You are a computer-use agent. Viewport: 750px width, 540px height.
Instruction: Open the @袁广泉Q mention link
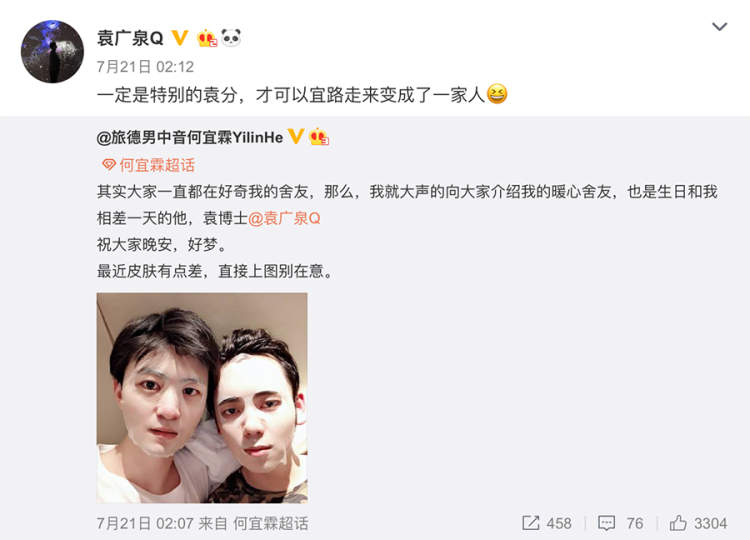(284, 218)
